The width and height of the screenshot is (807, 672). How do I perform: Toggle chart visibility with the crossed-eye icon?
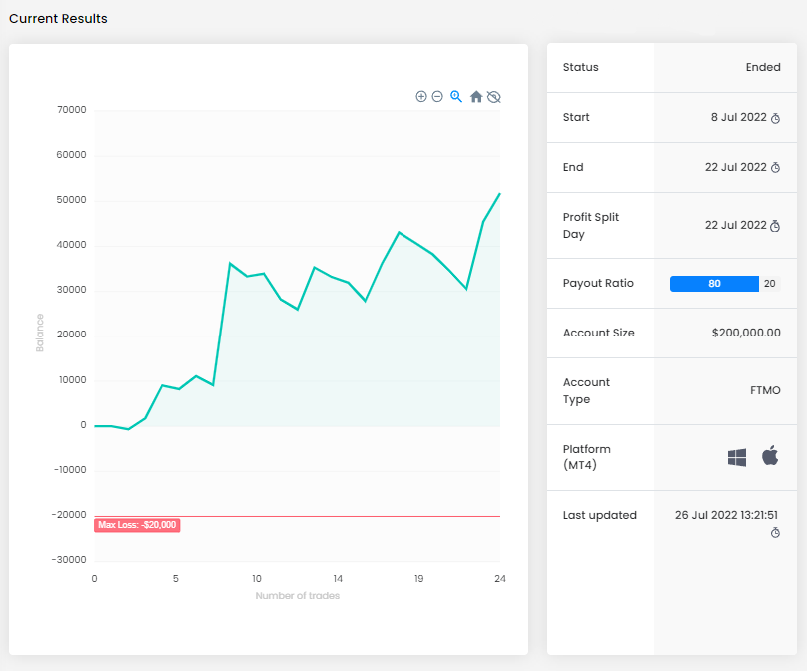tap(494, 96)
